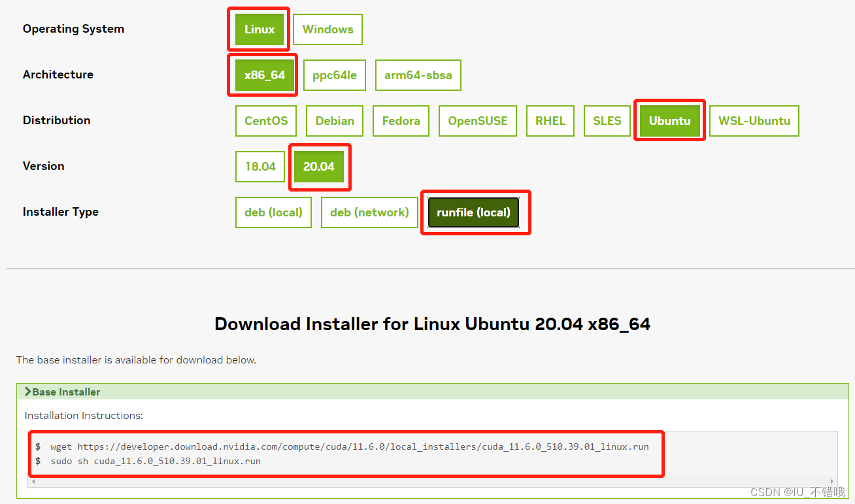The height and width of the screenshot is (504, 855).
Task: Choose version 20.04
Action: click(319, 167)
